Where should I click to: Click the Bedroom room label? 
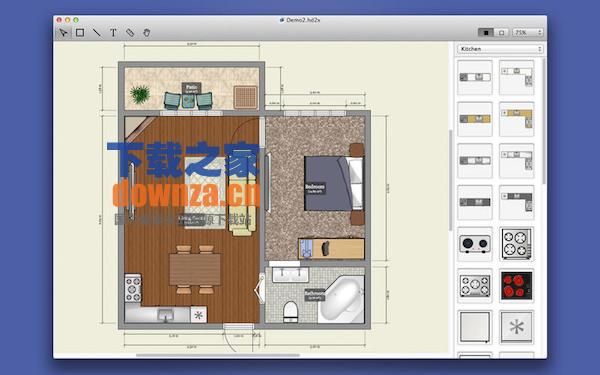(315, 188)
